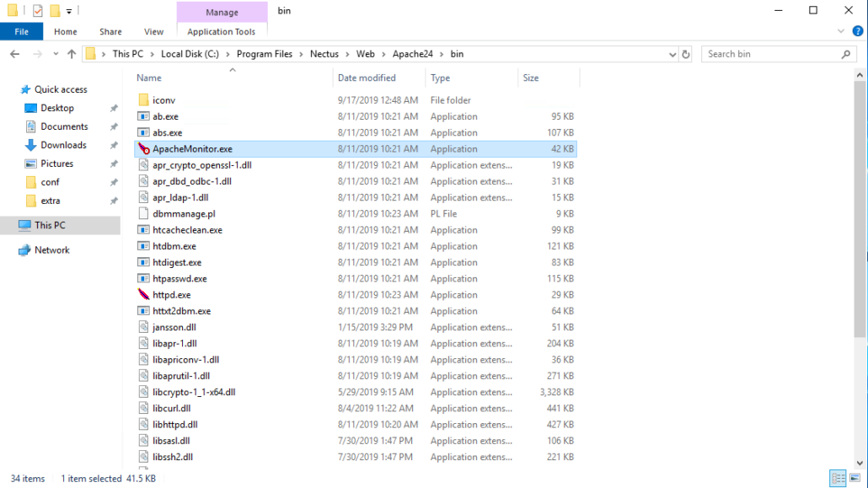Click the Properties icon in Quick Access Toolbar

pos(37,9)
